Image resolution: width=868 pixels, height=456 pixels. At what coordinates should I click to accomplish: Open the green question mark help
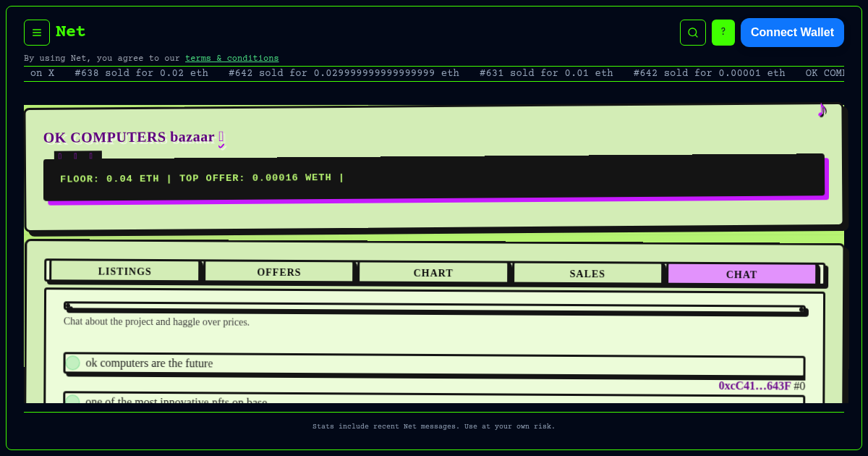(x=723, y=33)
